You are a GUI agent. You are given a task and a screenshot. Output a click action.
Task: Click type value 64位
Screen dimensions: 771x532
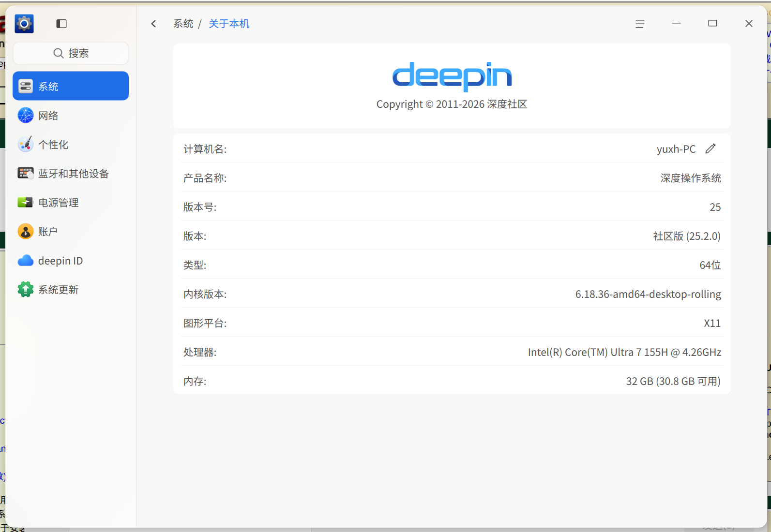click(x=710, y=265)
